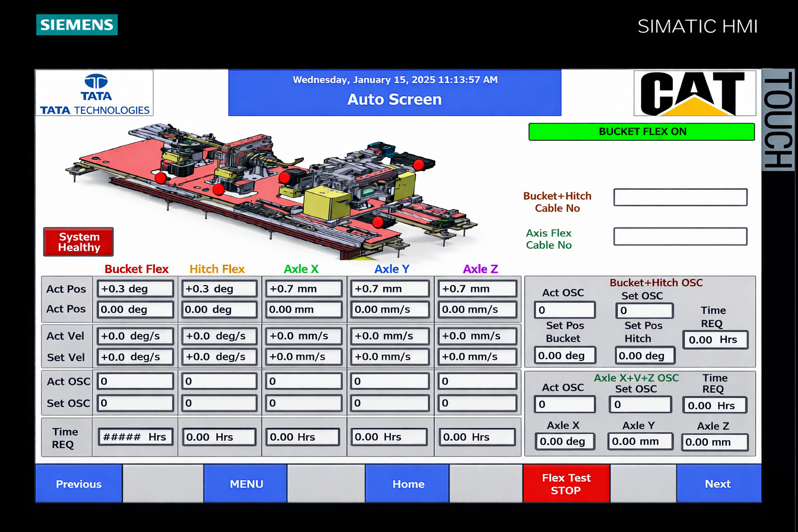Click Bucket+Hitch OSC Time REQ field
798x532 pixels.
click(715, 340)
